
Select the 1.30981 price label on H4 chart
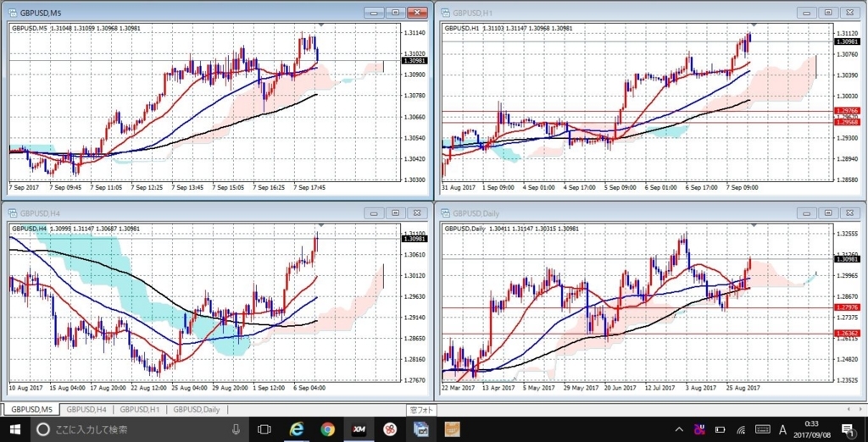(414, 239)
